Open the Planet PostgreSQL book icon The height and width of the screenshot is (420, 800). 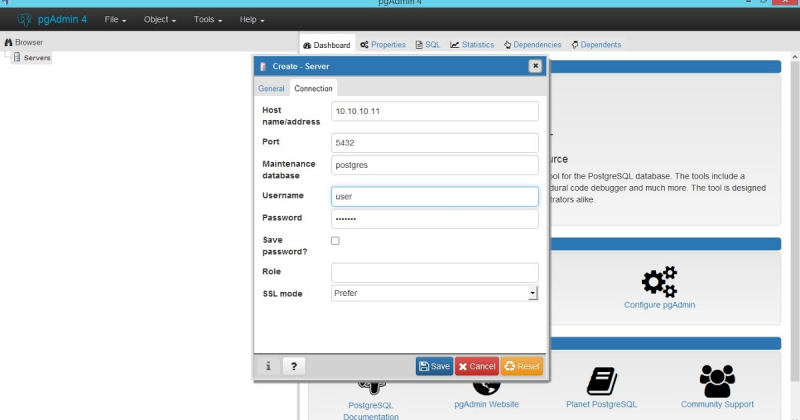pyautogui.click(x=600, y=381)
